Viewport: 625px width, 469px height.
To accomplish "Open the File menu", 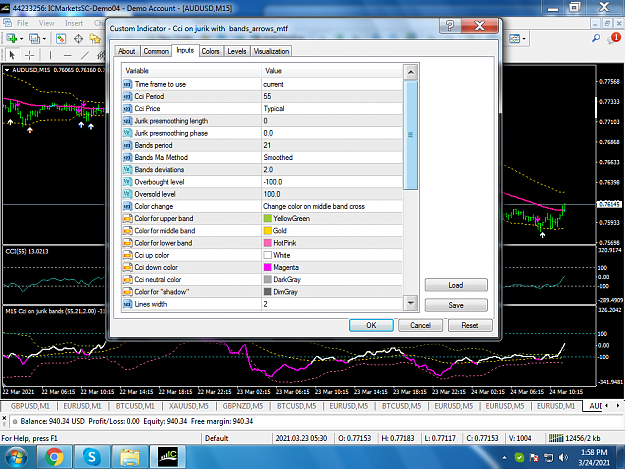I will 22,23.
